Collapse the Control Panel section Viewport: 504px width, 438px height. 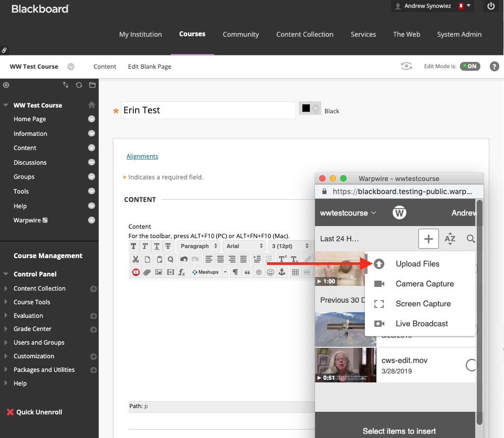[5, 274]
